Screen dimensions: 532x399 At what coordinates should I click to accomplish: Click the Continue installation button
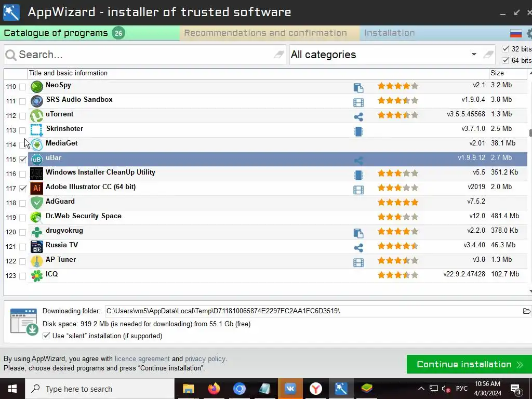(x=469, y=364)
